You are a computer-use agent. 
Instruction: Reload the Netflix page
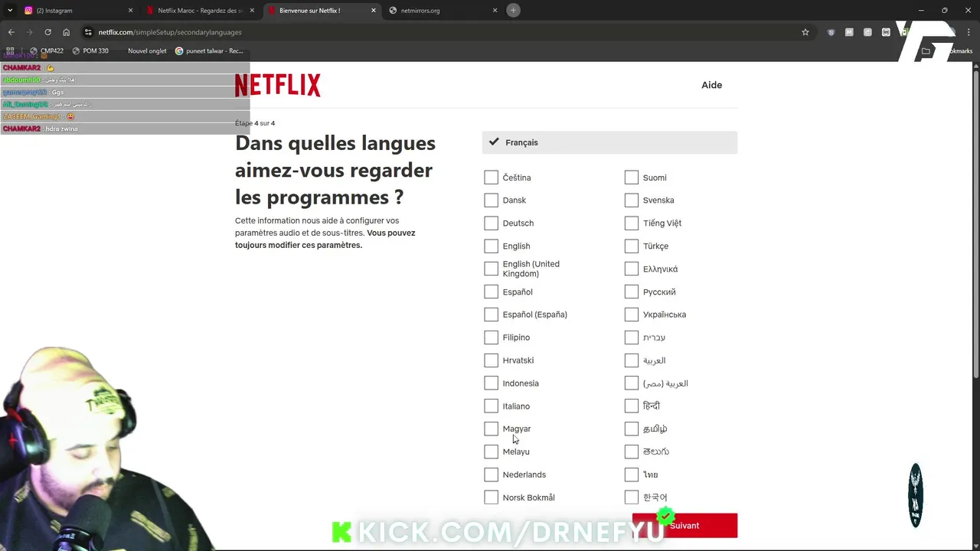47,32
